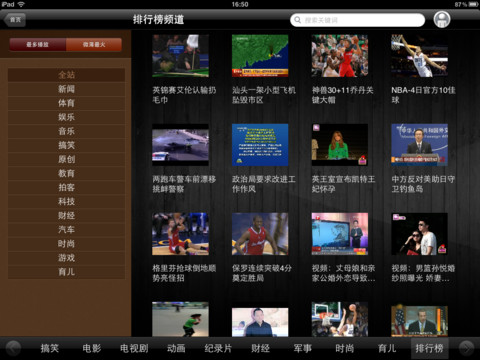This screenshot has width=480, height=360.
Task: Select the orange right-hand ranking segment
Action: click(x=94, y=44)
